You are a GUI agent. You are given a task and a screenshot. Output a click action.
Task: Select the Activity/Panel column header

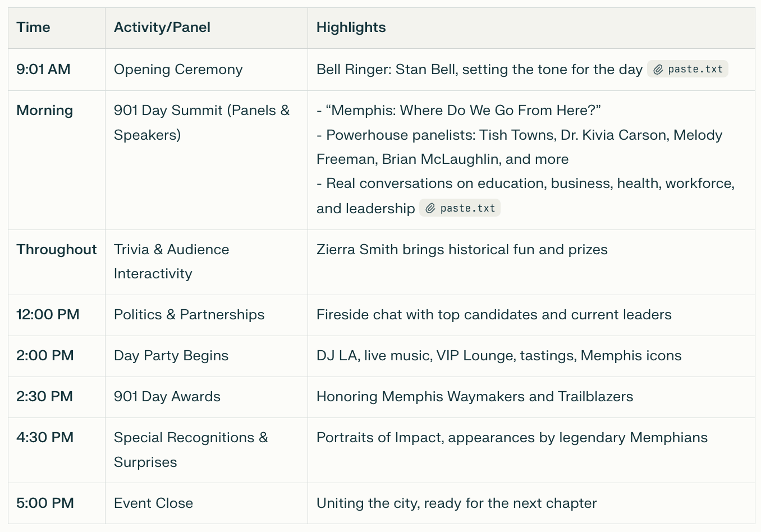point(207,28)
